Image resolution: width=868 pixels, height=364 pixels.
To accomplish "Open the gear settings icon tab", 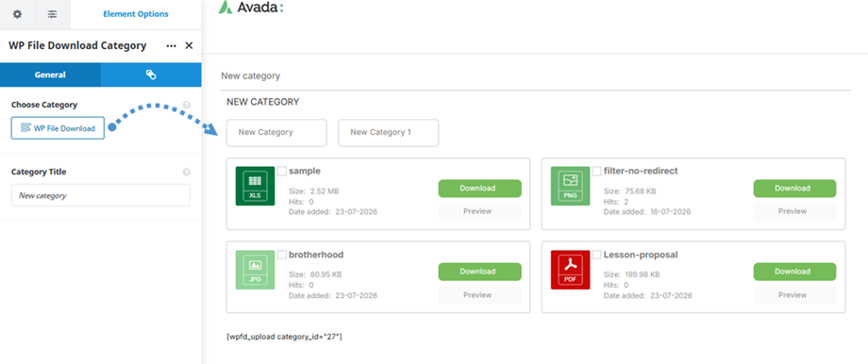I will [17, 14].
